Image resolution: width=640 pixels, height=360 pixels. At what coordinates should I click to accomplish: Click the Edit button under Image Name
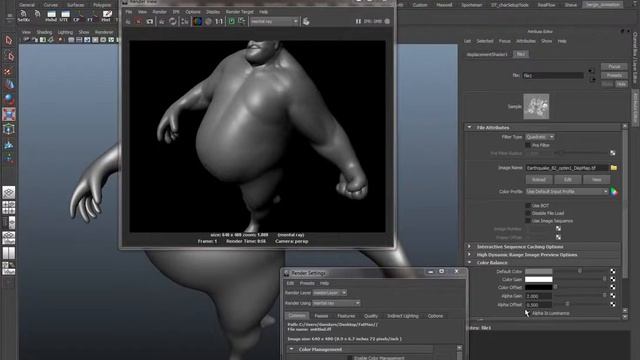coord(568,180)
